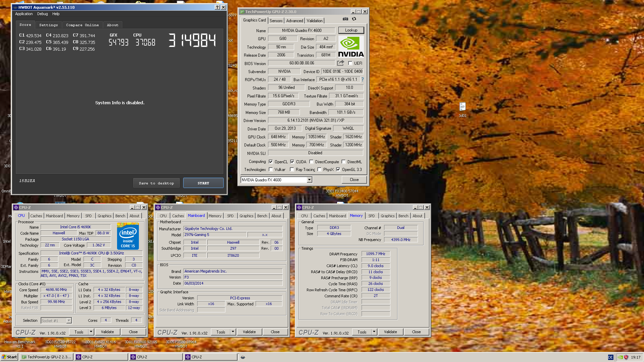This screenshot has height=362, width=644.
Task: Click the BIOS share/export arrow icon
Action: pos(341,63)
